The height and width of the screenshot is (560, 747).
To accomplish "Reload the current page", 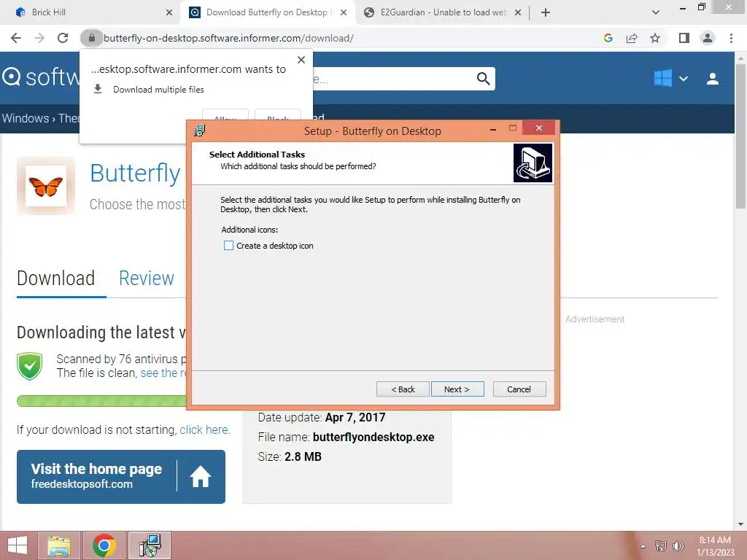I will 63,38.
